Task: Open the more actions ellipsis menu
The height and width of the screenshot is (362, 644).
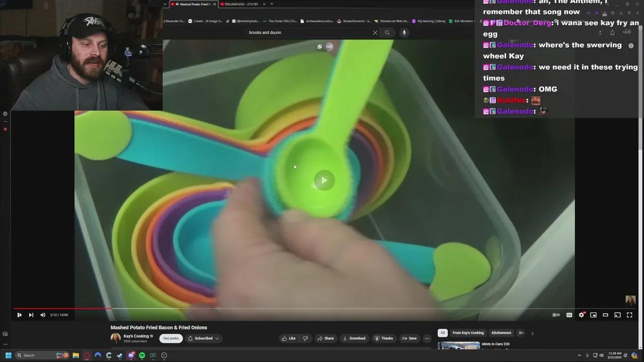Action: point(427,338)
